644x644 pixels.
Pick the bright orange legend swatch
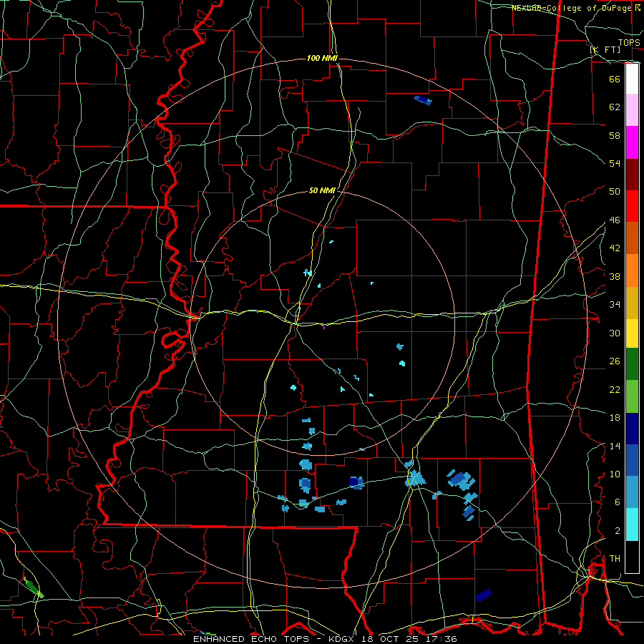click(632, 270)
